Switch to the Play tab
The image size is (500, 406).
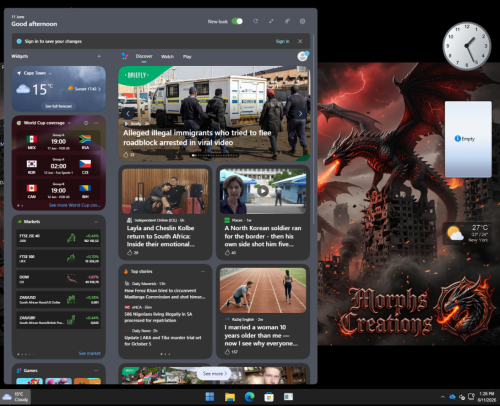(x=187, y=57)
